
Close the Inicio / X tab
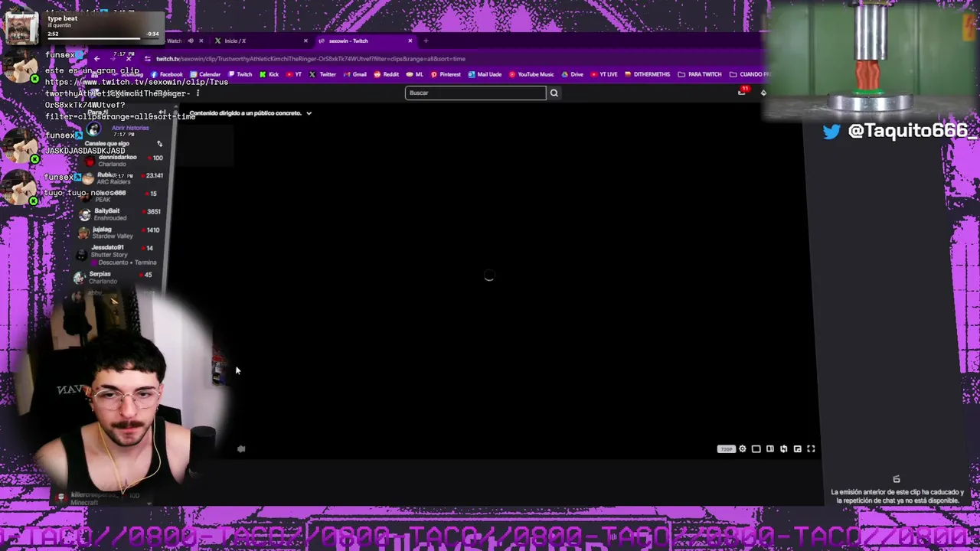[x=305, y=41]
